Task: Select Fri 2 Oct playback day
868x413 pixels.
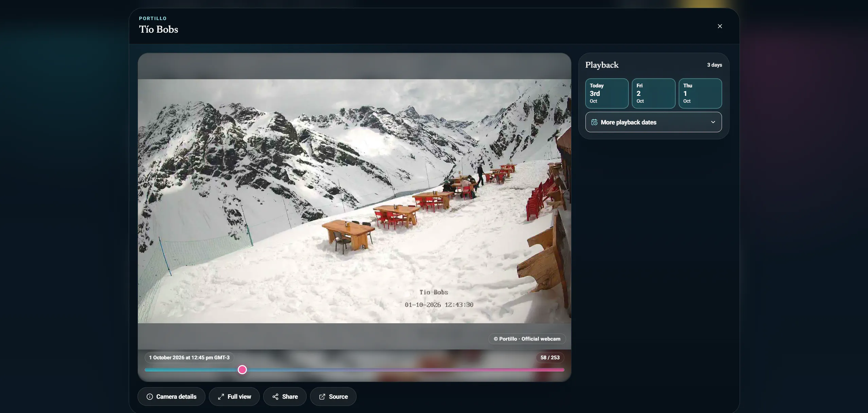Action: [x=653, y=93]
